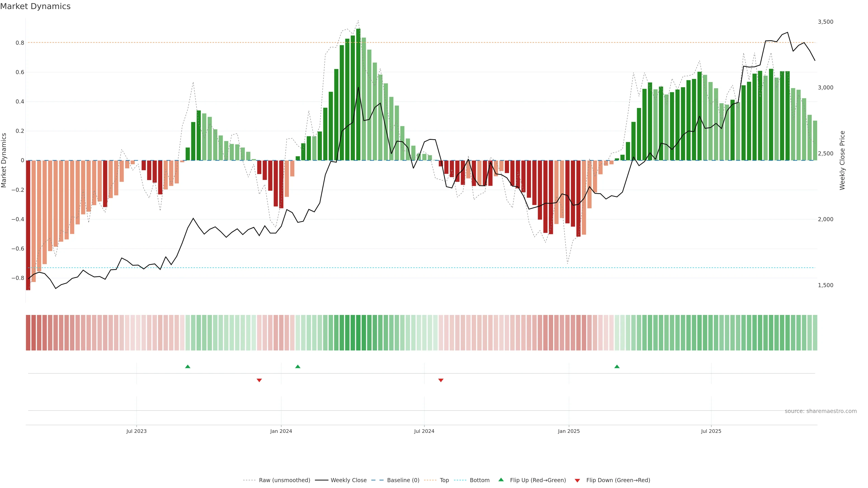Click the leftmost dark red heatmap strip cell

point(28,333)
